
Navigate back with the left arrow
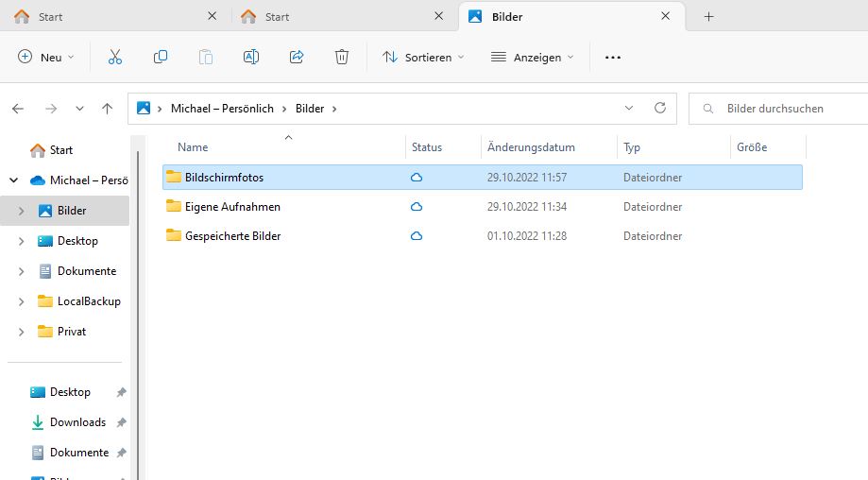coord(18,109)
